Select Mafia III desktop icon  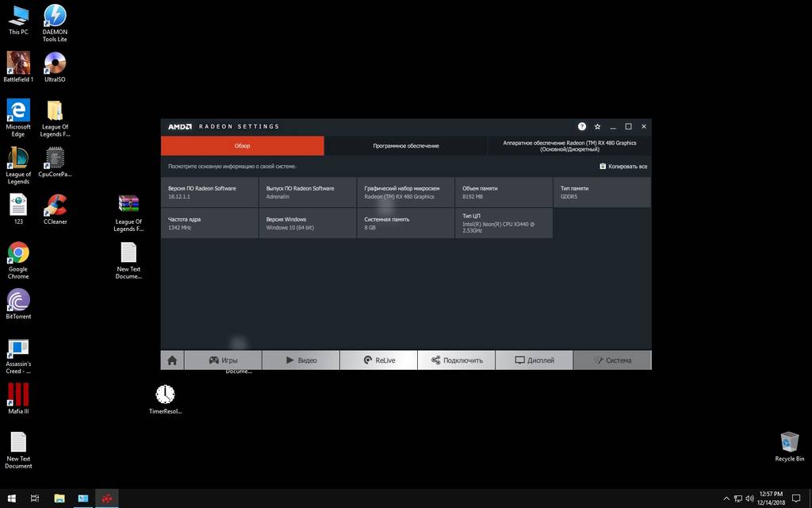[18, 398]
